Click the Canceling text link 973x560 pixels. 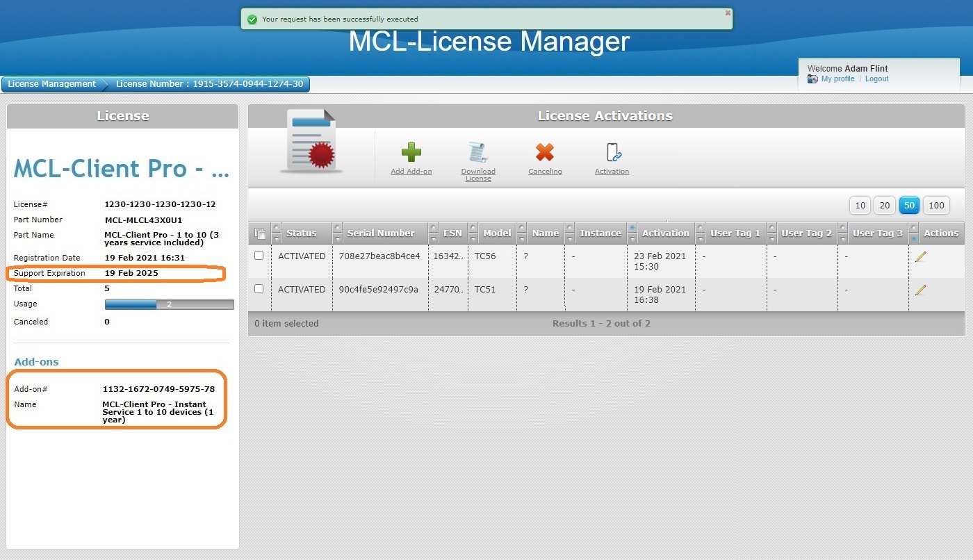pyautogui.click(x=545, y=172)
